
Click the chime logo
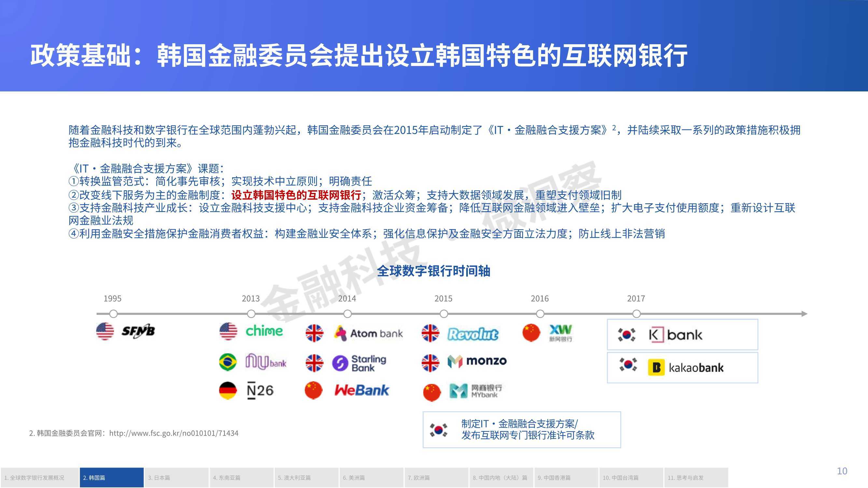[x=264, y=331]
